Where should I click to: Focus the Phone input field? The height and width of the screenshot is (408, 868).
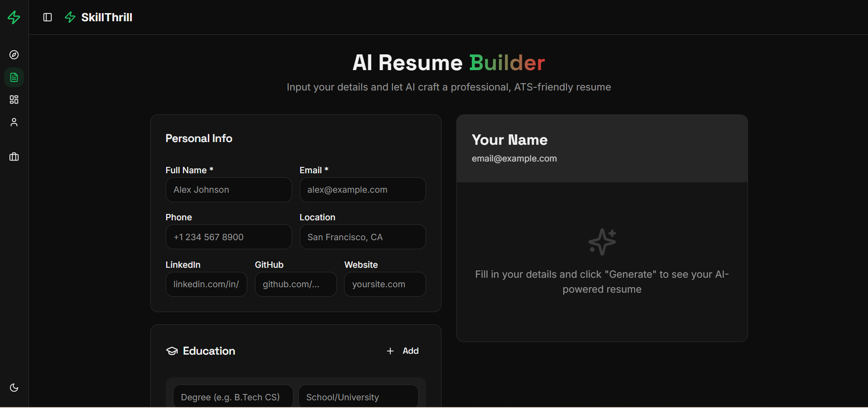[x=229, y=237]
